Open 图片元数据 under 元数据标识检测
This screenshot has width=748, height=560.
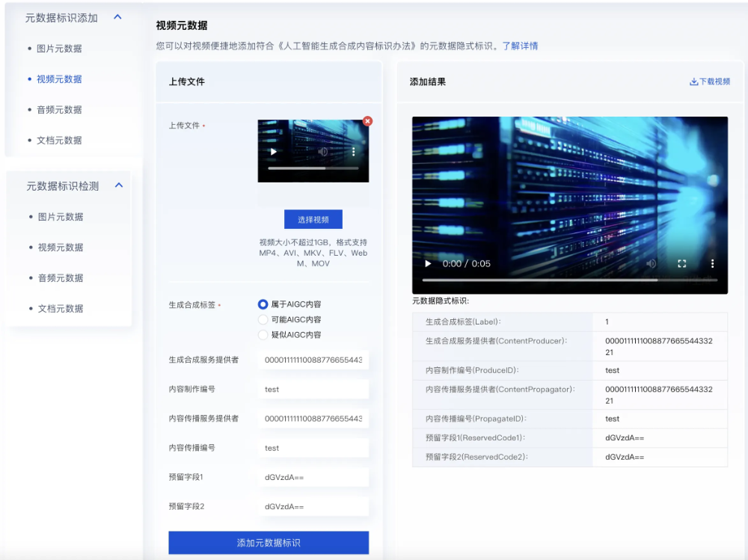point(61,217)
